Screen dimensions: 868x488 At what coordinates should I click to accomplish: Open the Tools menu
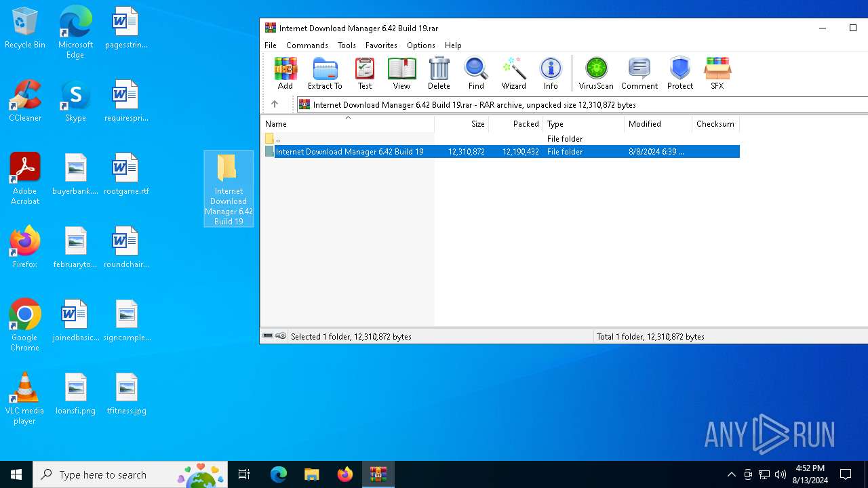point(347,45)
